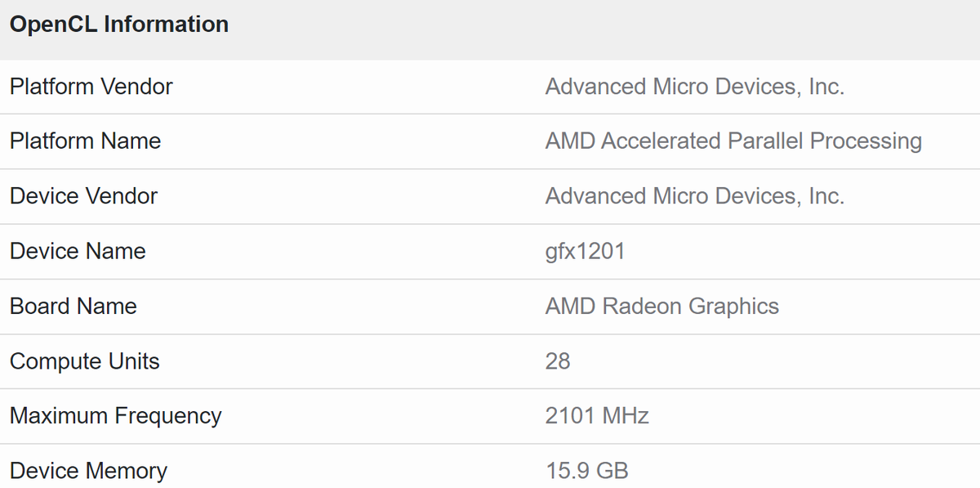Click the Maximum Frequency row label
The image size is (980, 488).
[115, 416]
